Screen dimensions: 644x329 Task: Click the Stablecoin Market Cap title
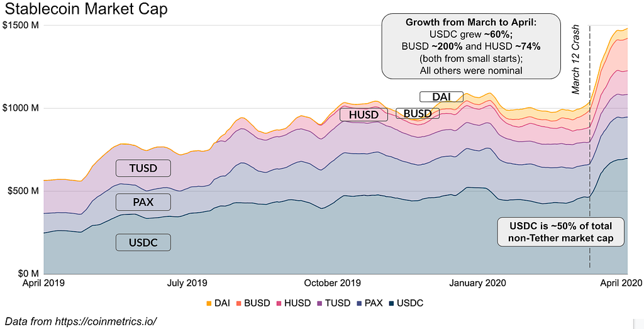(86, 9)
